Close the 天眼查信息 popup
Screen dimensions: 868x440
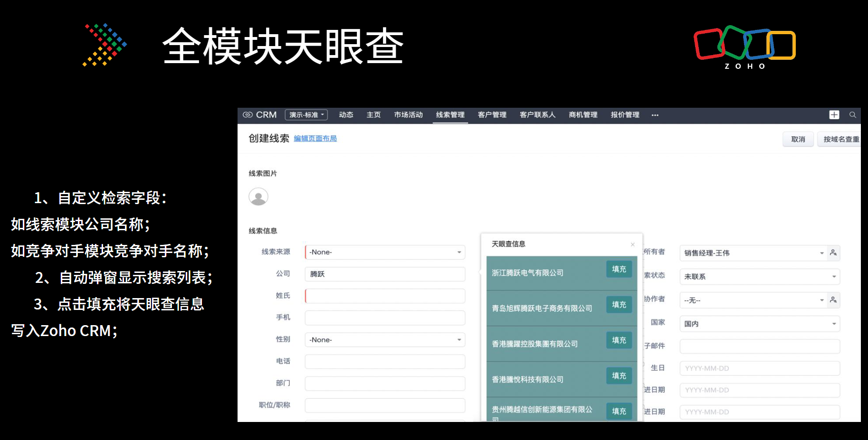632,244
